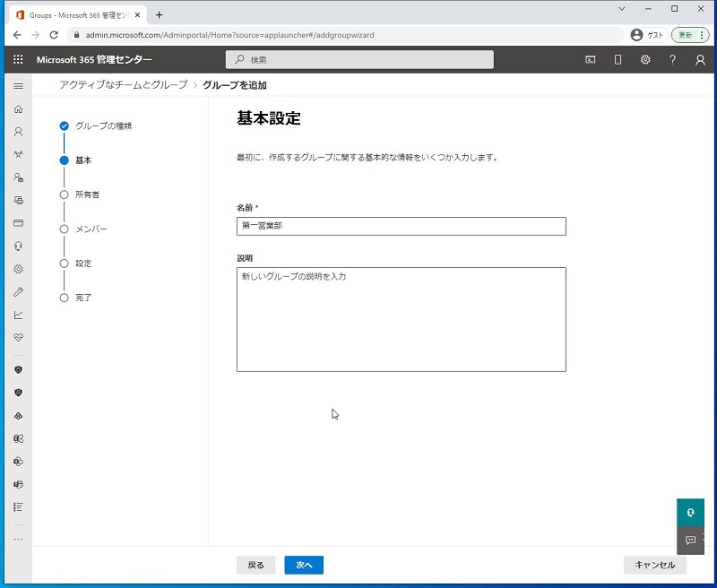Expand the left navigation hamburger menu
Screen dimensions: 717x588
click(18, 85)
